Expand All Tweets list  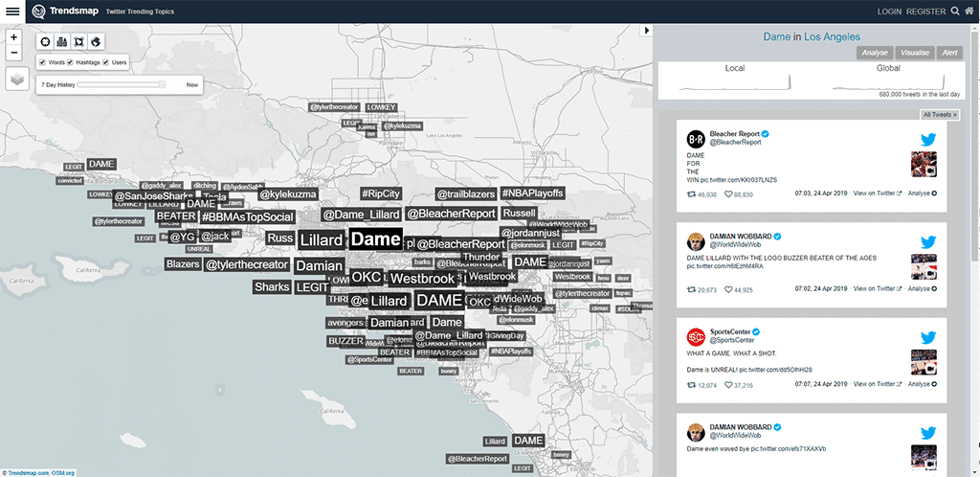pyautogui.click(x=940, y=115)
